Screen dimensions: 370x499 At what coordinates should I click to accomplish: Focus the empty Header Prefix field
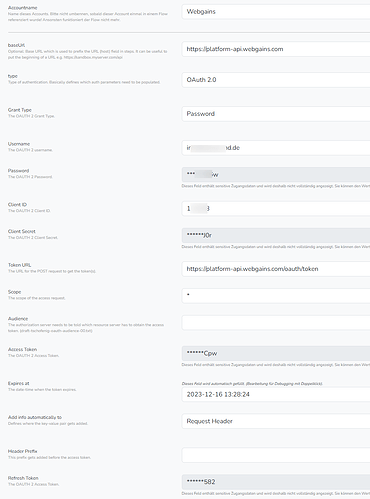[276, 455]
